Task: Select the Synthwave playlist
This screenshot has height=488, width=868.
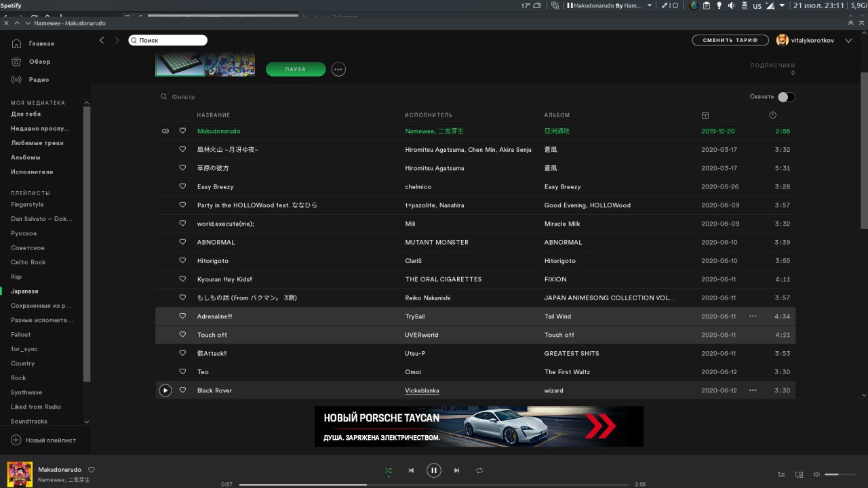Action: click(26, 392)
